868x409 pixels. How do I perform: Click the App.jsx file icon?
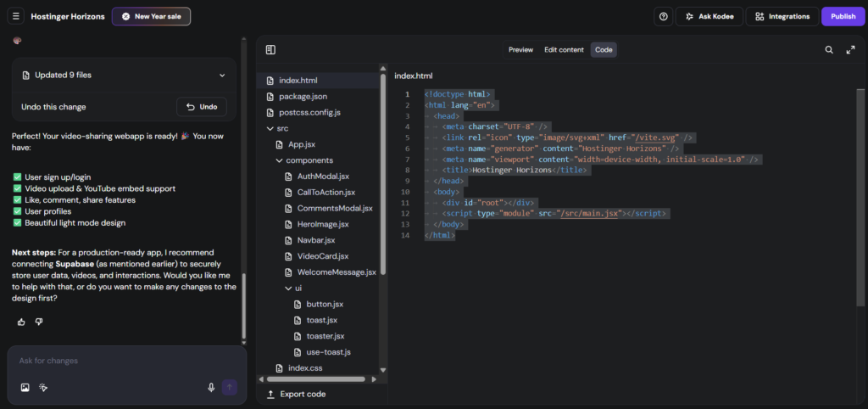pos(280,144)
